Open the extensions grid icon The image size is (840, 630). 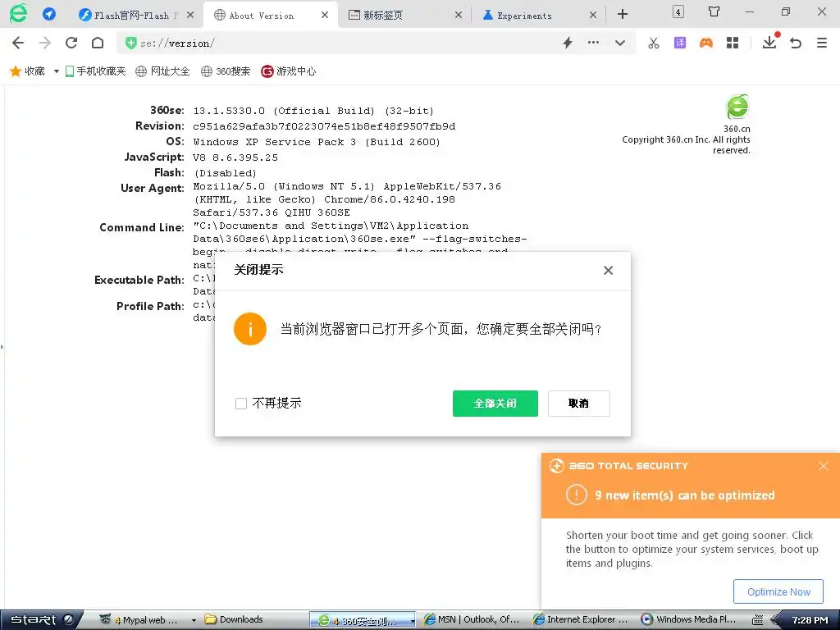pyautogui.click(x=733, y=43)
